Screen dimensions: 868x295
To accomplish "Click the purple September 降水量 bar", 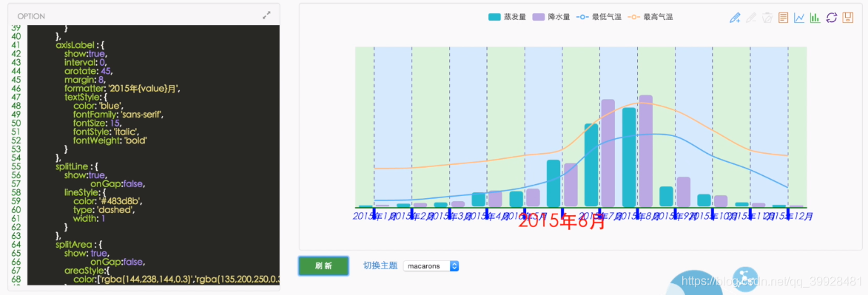I will 683,192.
